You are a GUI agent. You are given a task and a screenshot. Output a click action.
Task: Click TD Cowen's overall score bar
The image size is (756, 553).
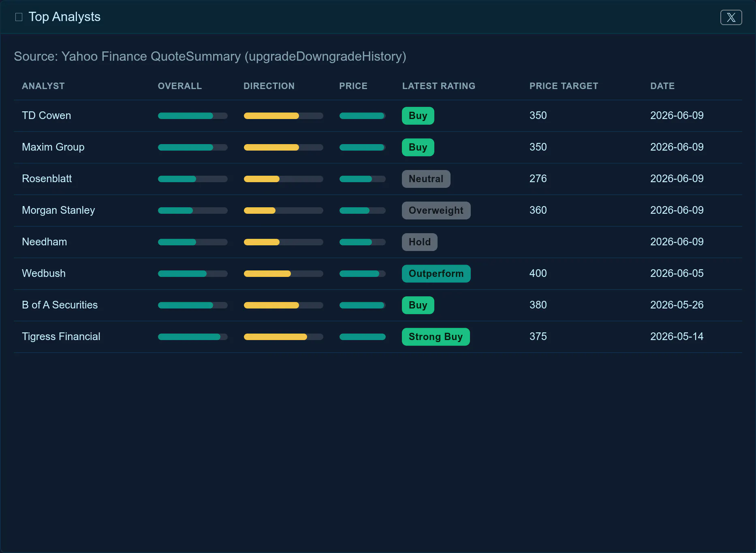pos(193,116)
